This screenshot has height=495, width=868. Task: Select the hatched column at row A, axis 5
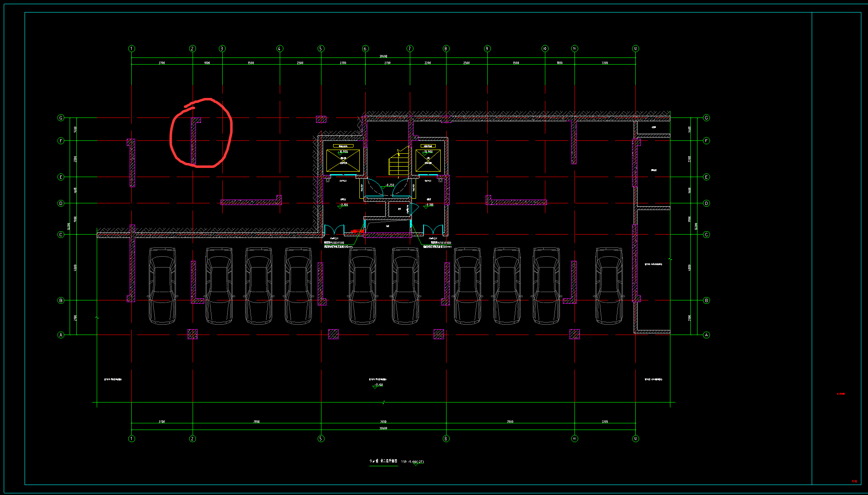pos(333,334)
